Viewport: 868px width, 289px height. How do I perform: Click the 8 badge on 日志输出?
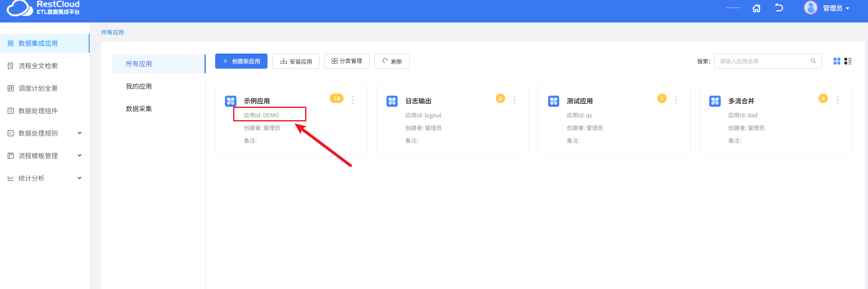[x=500, y=99]
